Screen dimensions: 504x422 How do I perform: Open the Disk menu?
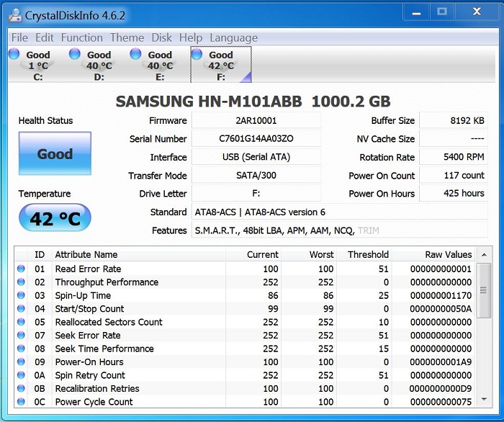point(161,37)
